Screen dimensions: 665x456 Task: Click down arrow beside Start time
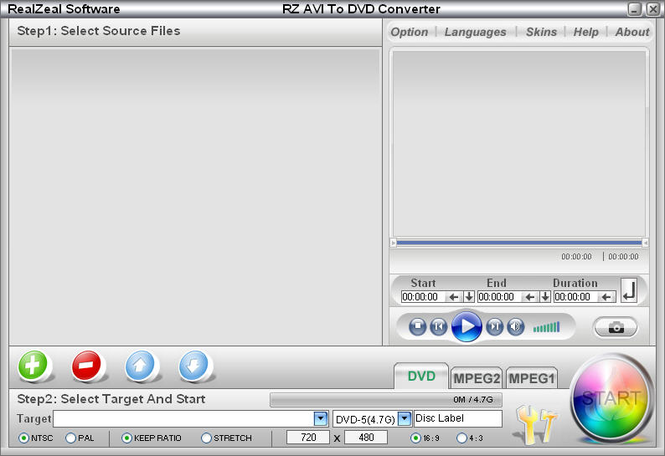(x=469, y=297)
